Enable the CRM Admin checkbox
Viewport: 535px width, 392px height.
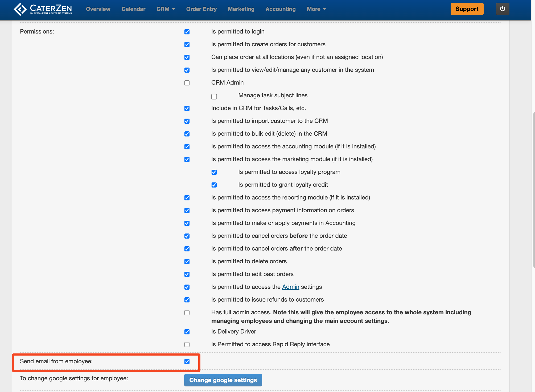point(187,83)
